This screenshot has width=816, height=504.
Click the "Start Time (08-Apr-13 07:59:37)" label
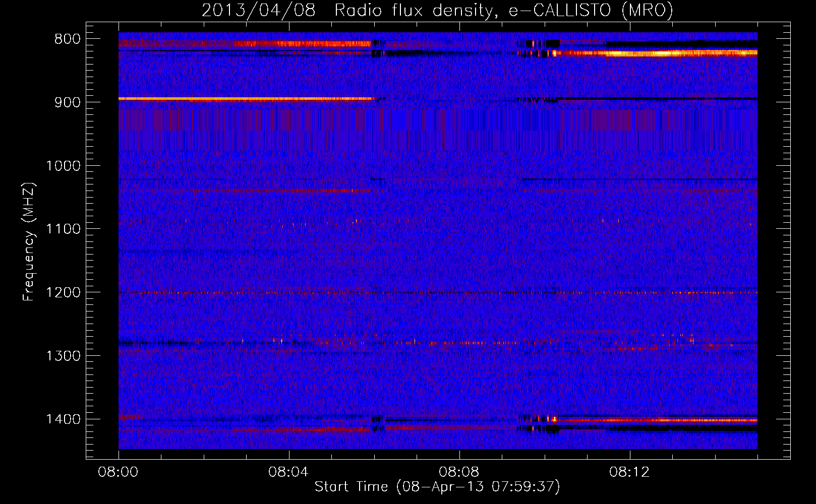point(437,487)
